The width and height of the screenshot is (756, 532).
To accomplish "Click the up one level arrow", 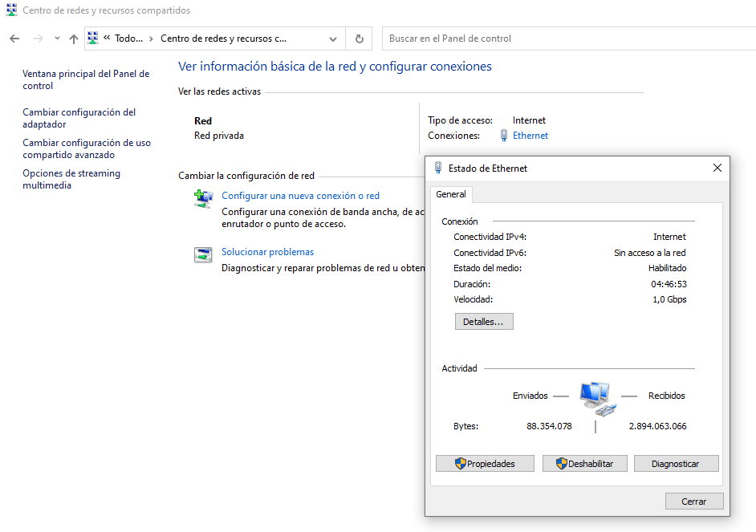I will click(x=74, y=39).
